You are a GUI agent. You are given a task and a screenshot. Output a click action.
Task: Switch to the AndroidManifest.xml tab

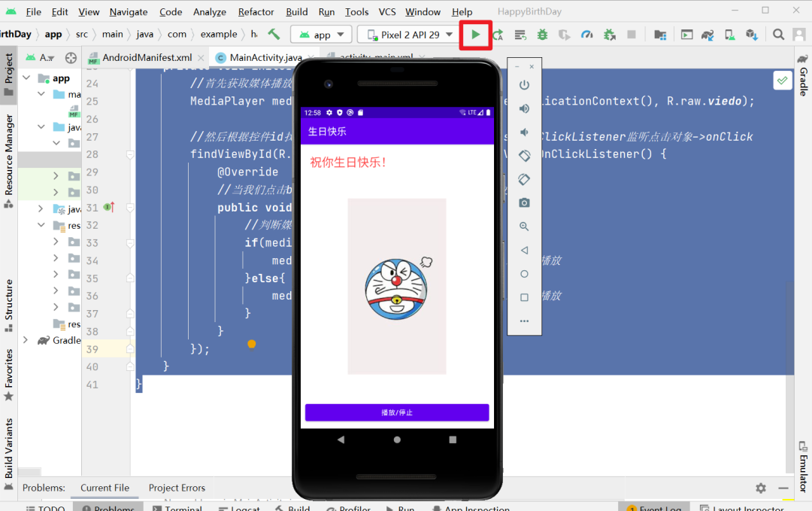point(147,57)
